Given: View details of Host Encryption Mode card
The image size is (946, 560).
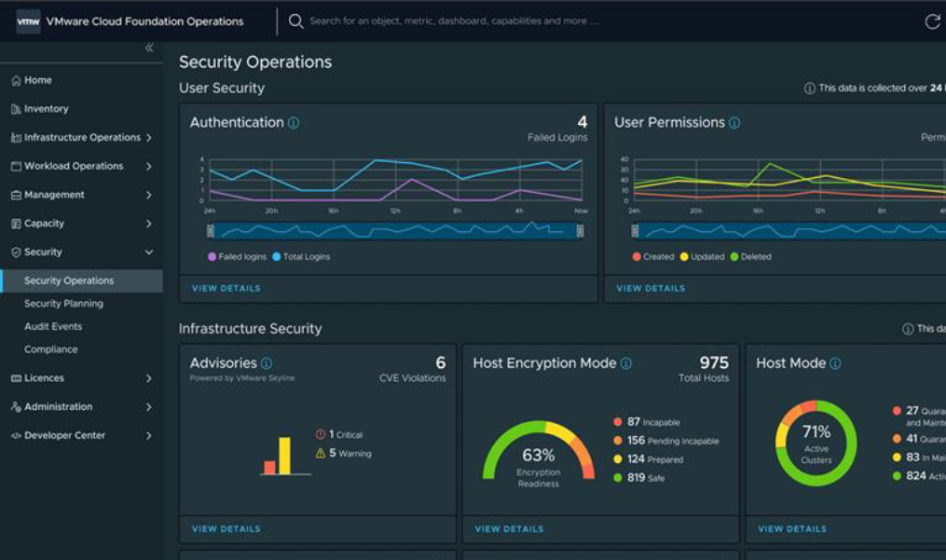Looking at the screenshot, I should click(x=509, y=529).
